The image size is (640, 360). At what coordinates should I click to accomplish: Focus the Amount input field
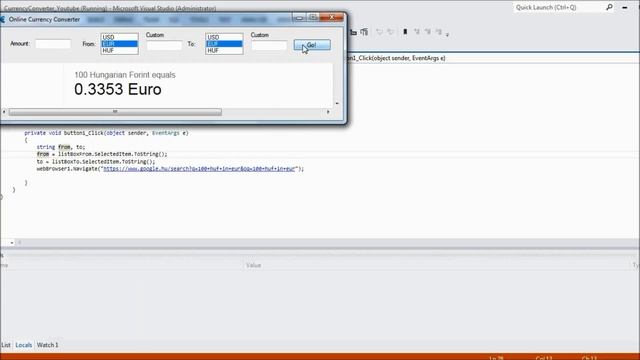53,44
